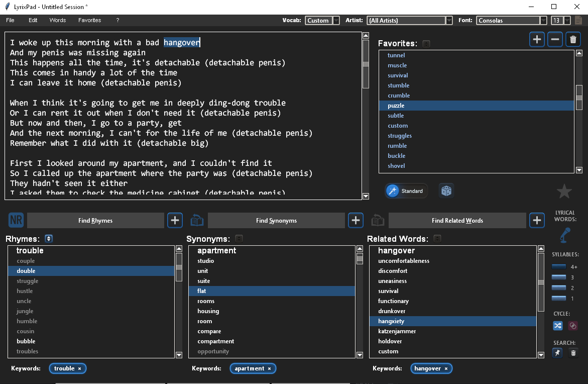Open the Edit menu

[x=33, y=20]
